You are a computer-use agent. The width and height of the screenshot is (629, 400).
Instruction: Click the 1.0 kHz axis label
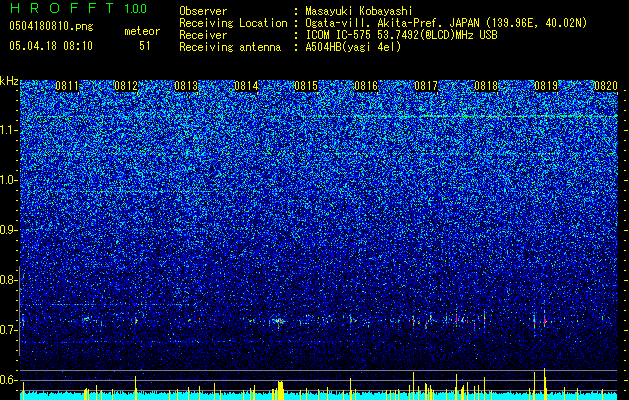[x=8, y=180]
